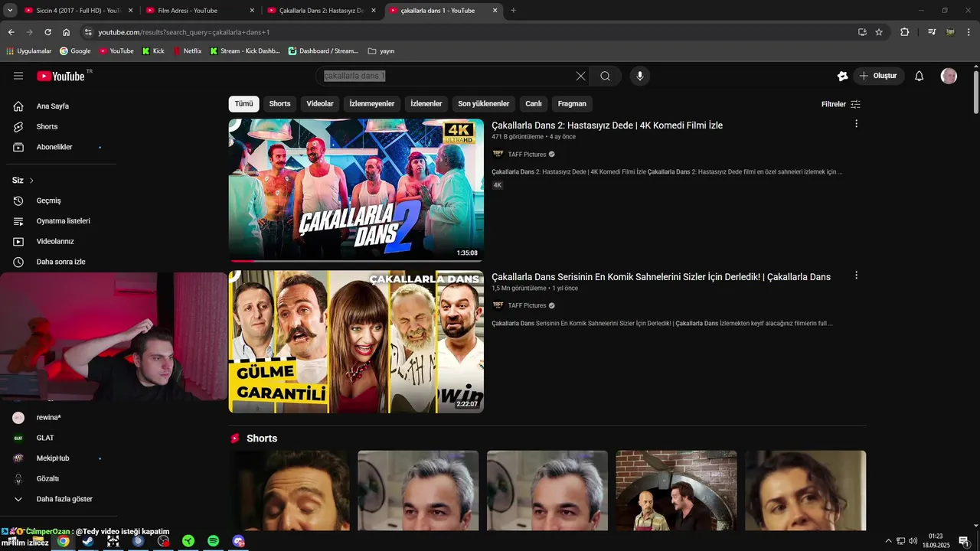The height and width of the screenshot is (551, 980).
Task: Show hidden system tray icons chevron
Action: (x=888, y=541)
